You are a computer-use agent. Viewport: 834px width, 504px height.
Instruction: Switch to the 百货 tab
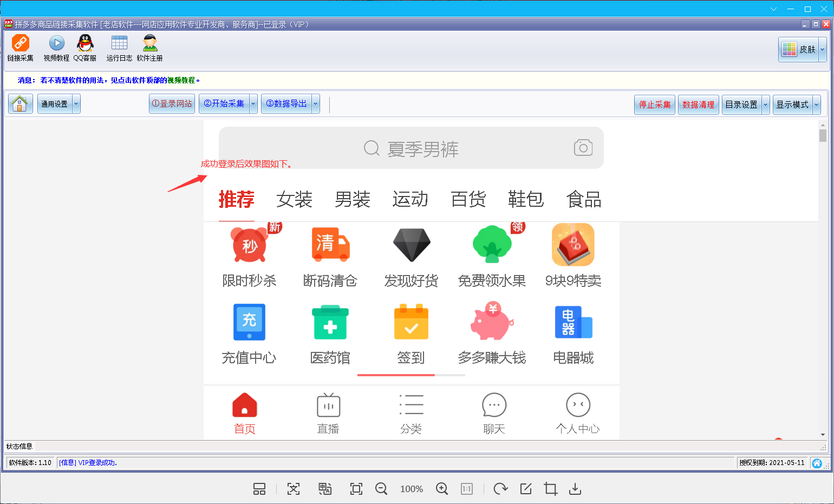click(x=468, y=199)
